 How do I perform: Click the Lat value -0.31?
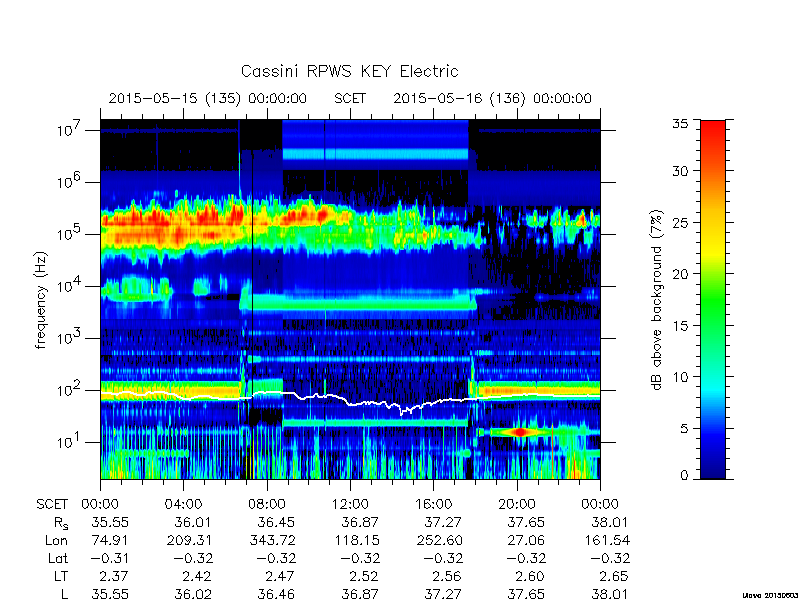click(110, 559)
